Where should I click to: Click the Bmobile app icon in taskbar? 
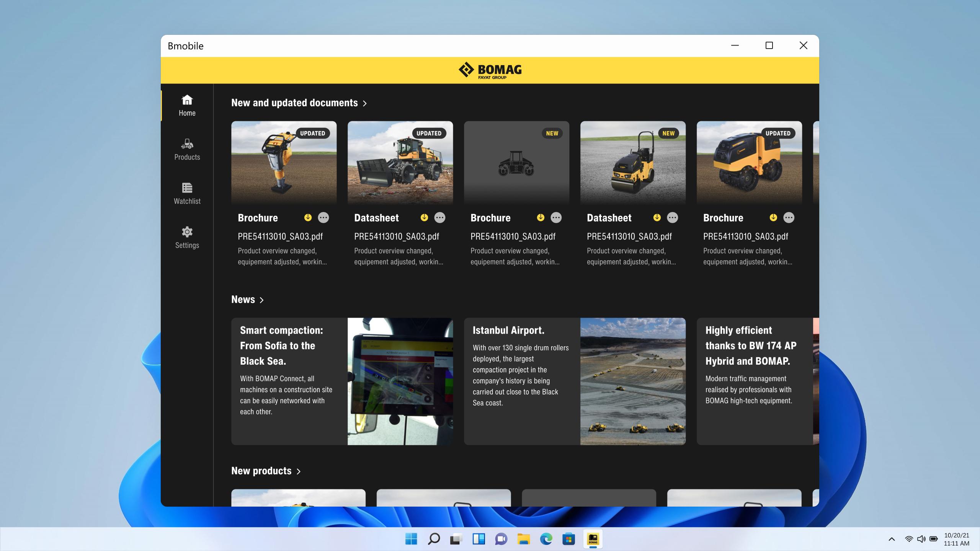click(593, 539)
